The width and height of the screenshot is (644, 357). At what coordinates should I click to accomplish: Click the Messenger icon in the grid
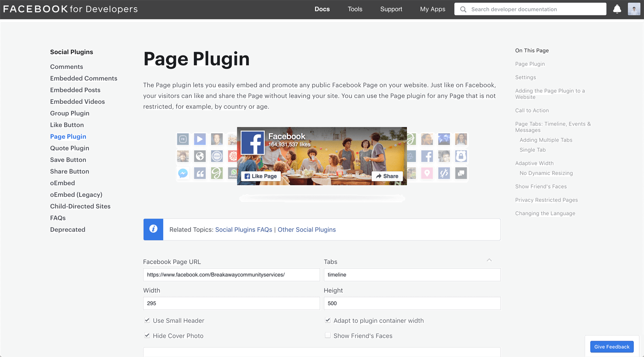[183, 174]
